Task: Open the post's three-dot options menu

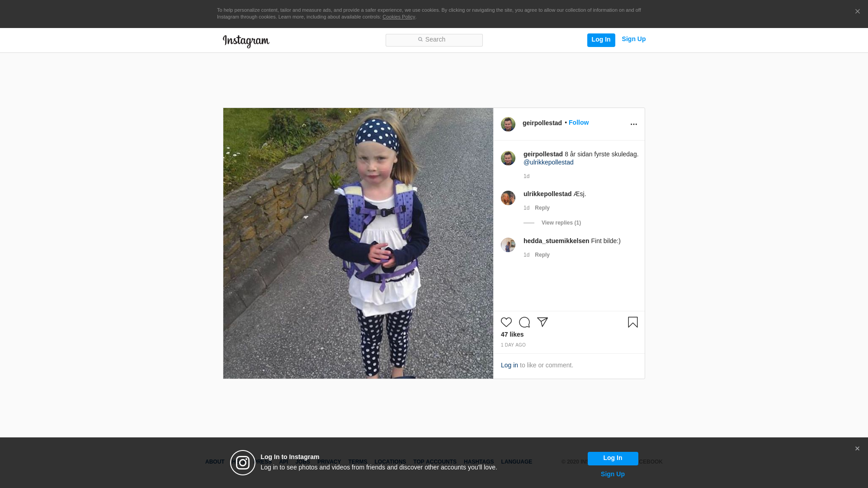Action: coord(633,124)
